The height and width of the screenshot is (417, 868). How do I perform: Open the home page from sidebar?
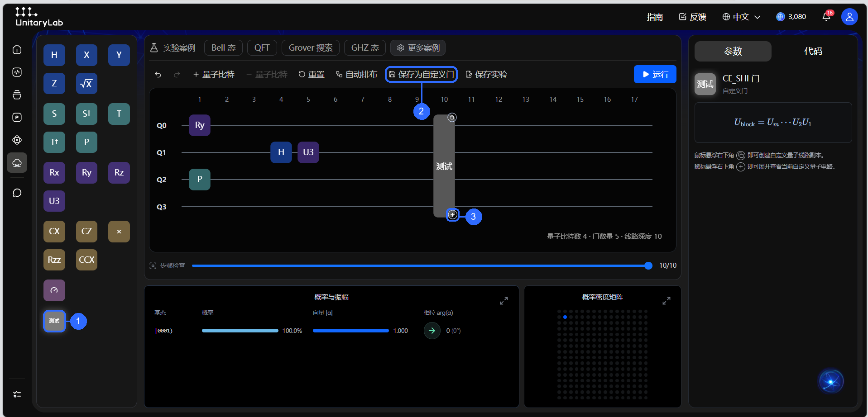[x=17, y=49]
